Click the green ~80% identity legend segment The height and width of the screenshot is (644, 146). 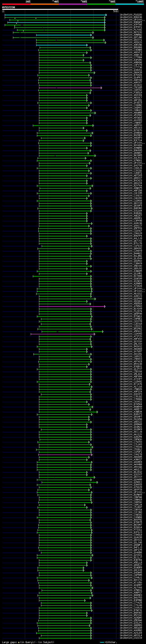tap(101, 4)
